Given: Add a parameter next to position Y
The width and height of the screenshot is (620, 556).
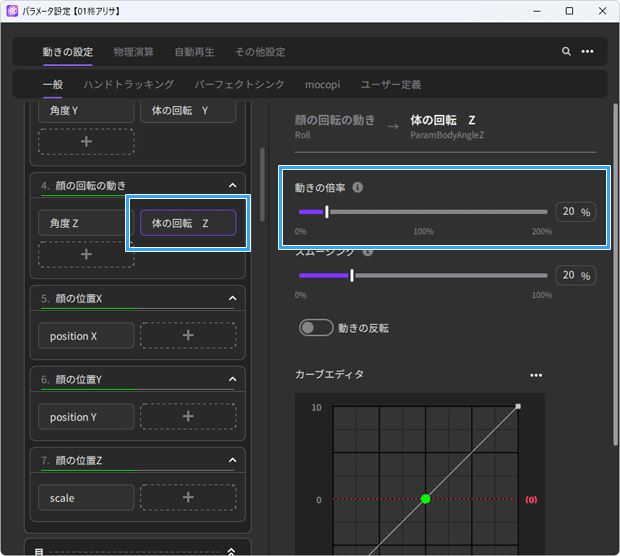Looking at the screenshot, I should (188, 416).
